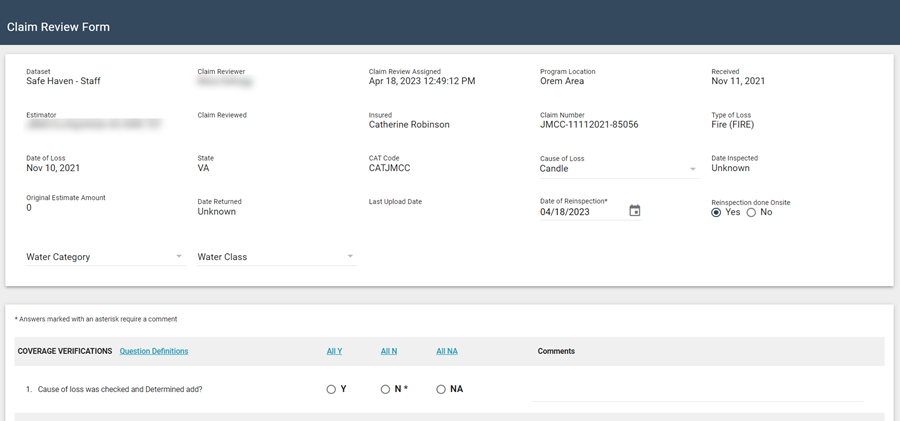Open the Question Definitions link
The width and height of the screenshot is (900, 421).
tap(154, 351)
